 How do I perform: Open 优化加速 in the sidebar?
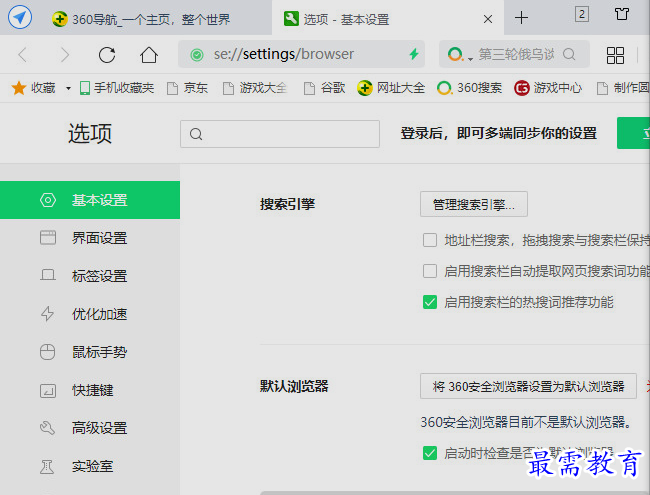tap(90, 314)
